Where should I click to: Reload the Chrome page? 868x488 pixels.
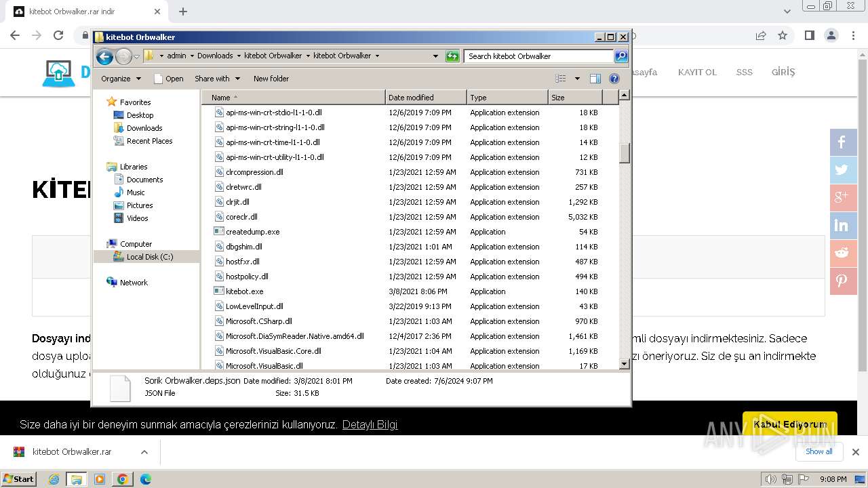58,35
